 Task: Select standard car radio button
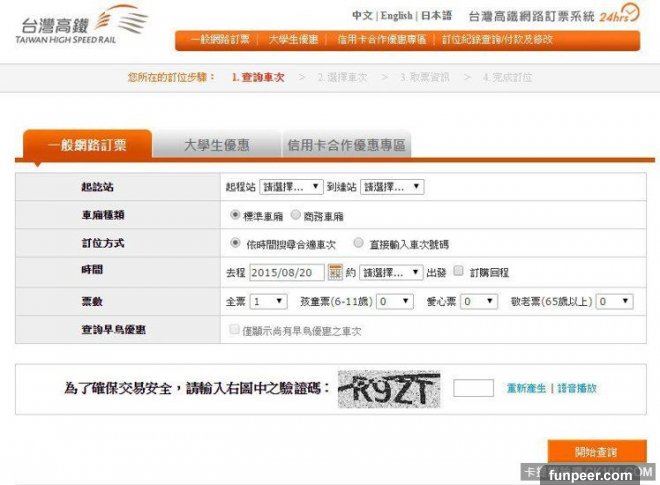(235, 215)
